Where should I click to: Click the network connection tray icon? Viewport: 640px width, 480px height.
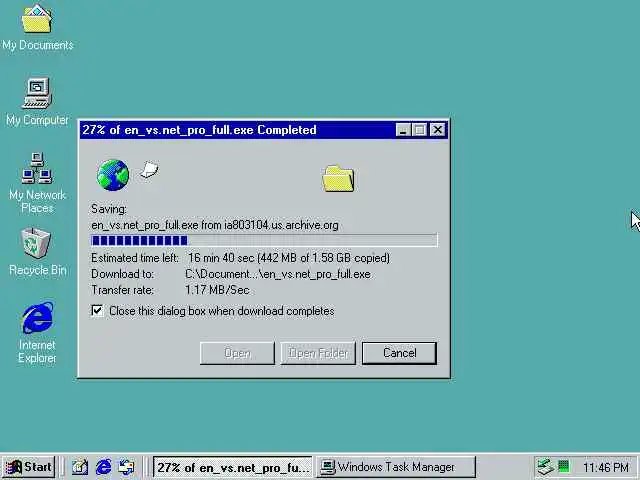545,467
